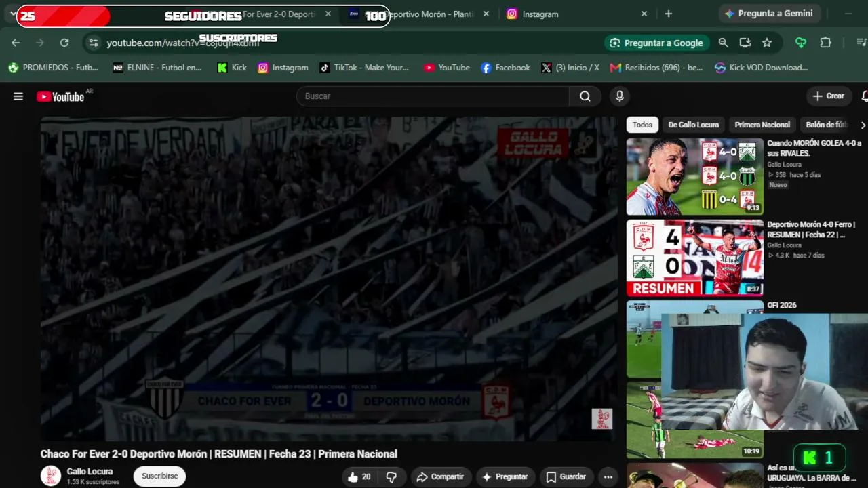Image resolution: width=868 pixels, height=488 pixels.
Task: Go to YouTube home via logo
Action: (x=61, y=96)
